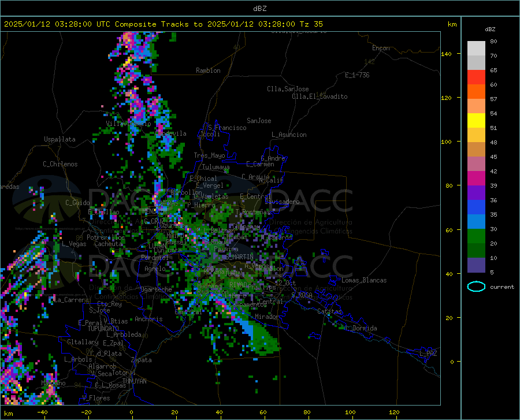Click the 'Catitas' map label
The height and width of the screenshot is (420, 520).
click(x=329, y=311)
